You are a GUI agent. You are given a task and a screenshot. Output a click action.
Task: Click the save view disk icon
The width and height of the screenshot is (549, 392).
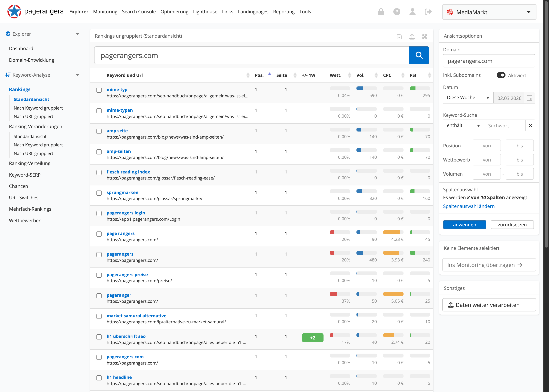[399, 37]
